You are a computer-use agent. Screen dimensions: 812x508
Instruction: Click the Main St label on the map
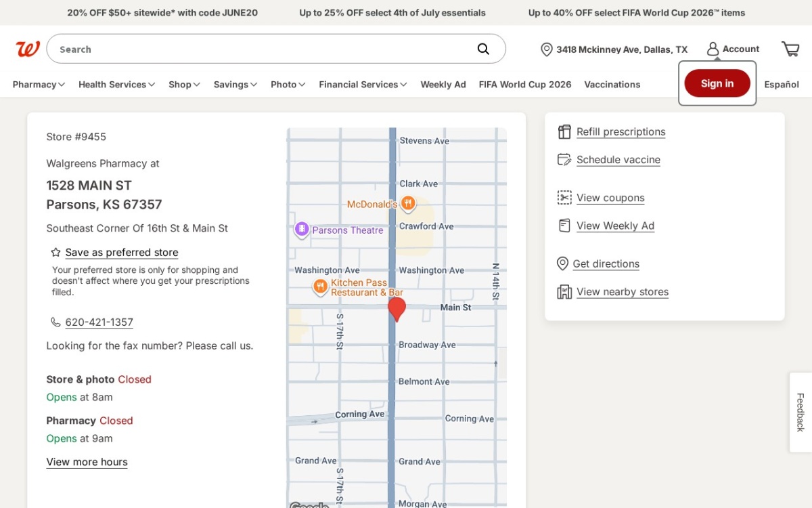(455, 308)
